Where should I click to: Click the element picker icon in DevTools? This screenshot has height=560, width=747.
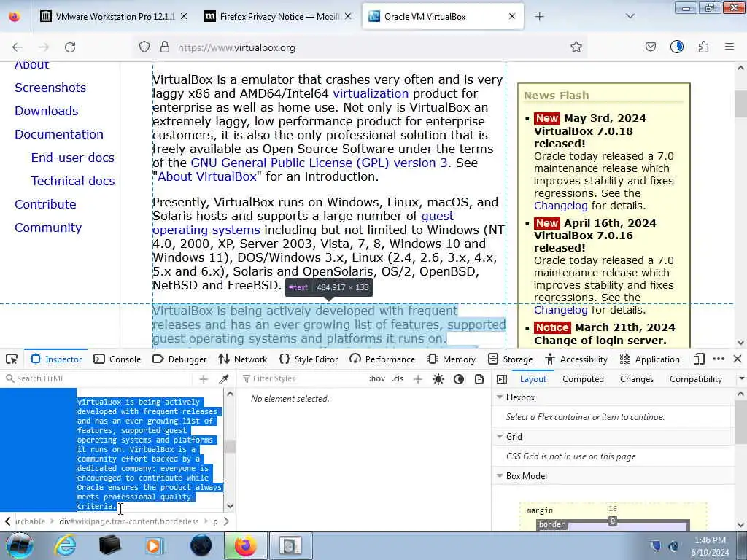click(12, 359)
